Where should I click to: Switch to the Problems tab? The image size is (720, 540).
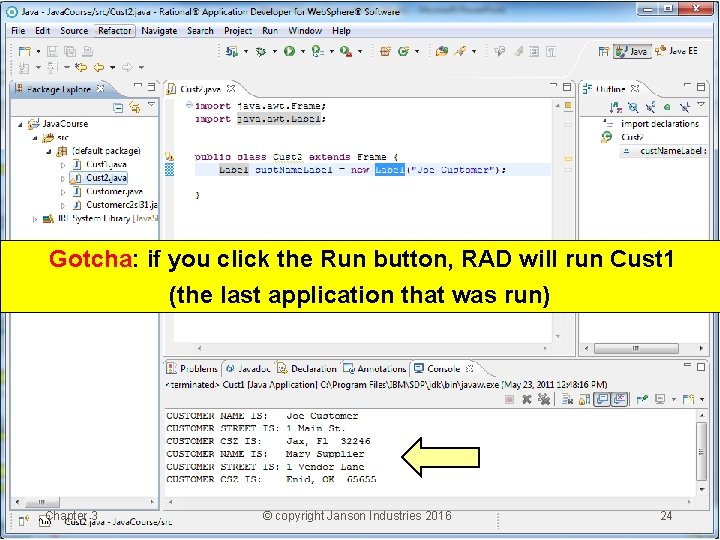(192, 369)
